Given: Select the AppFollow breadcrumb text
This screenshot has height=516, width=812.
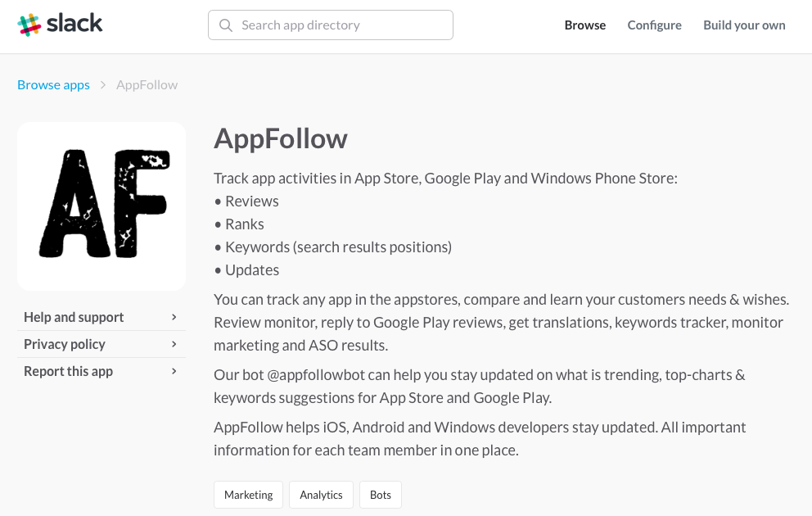Looking at the screenshot, I should 147,85.
